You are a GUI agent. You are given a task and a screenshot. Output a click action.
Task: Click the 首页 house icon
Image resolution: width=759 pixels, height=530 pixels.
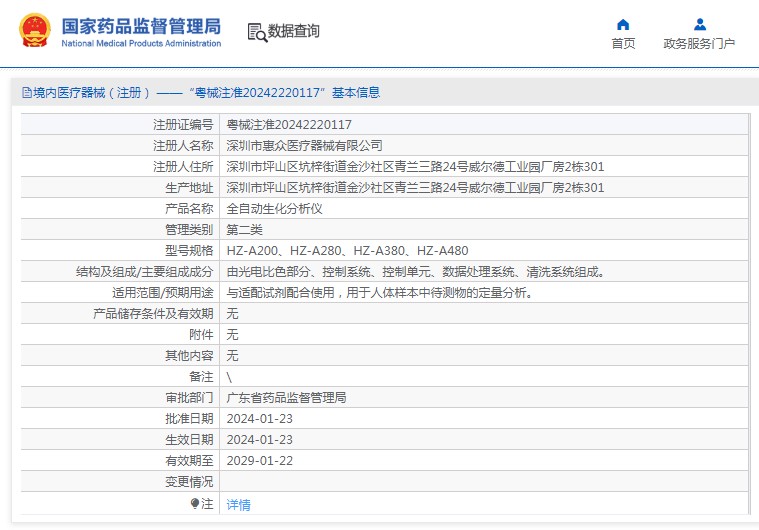click(623, 24)
